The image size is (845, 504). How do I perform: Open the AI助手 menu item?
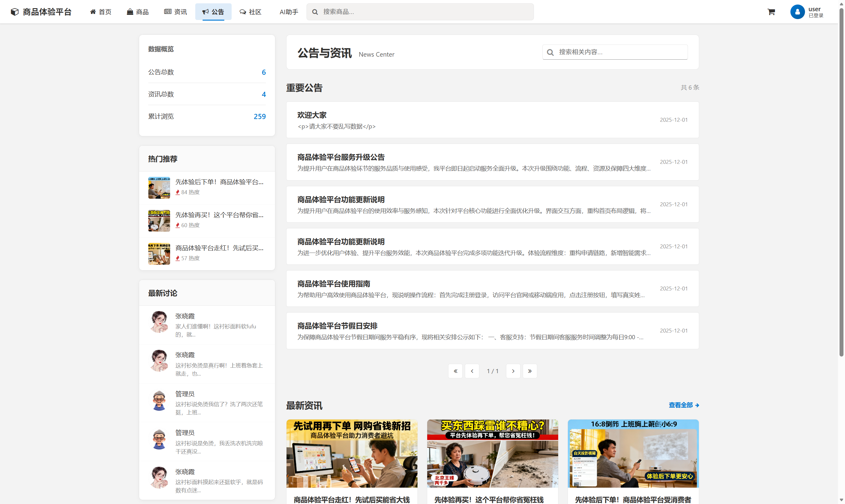(x=289, y=12)
